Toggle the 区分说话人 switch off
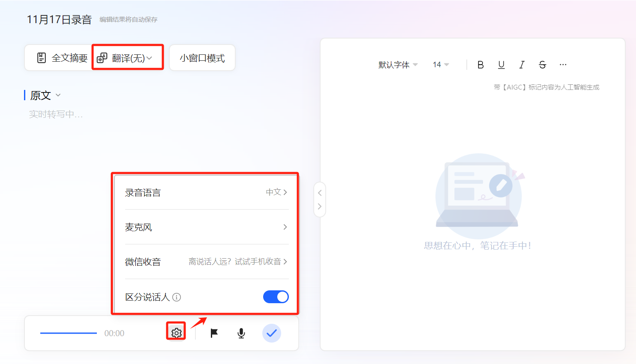The image size is (636, 364). (x=276, y=297)
